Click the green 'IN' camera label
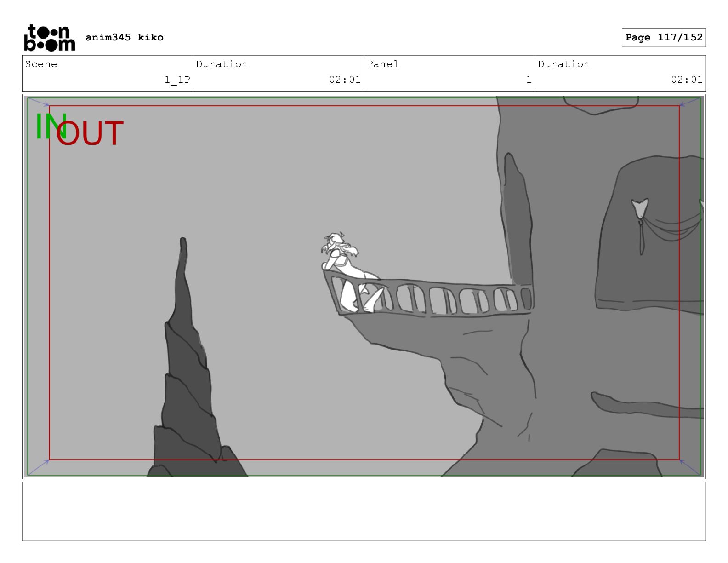The height and width of the screenshot is (563, 728). 51,126
